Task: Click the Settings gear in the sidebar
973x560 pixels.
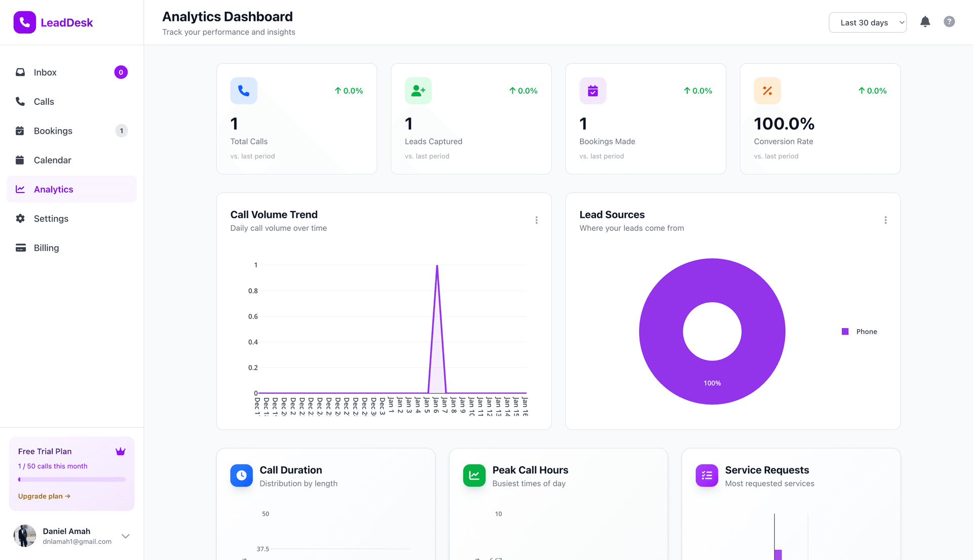Action: point(20,218)
